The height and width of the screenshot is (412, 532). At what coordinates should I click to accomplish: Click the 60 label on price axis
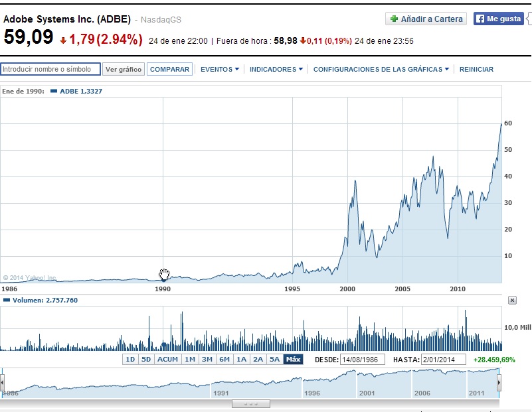coord(508,123)
